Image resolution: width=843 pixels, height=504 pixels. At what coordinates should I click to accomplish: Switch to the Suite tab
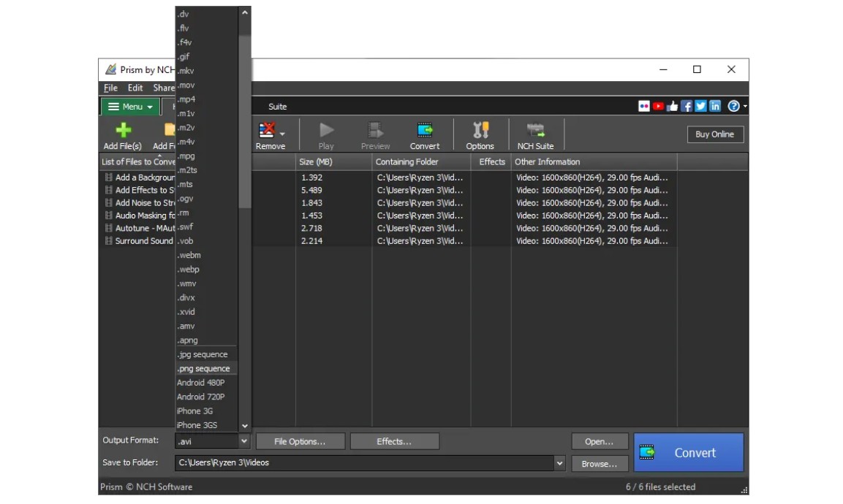[277, 107]
